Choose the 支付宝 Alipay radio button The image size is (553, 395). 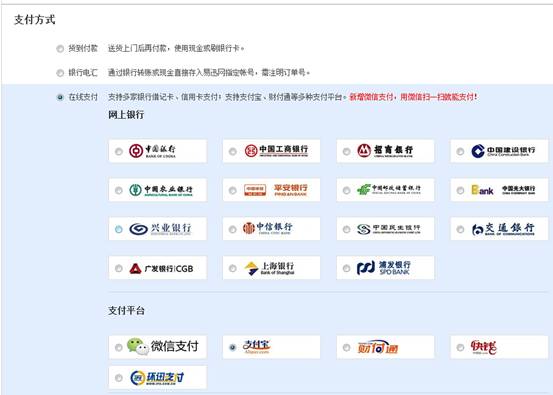(x=232, y=347)
